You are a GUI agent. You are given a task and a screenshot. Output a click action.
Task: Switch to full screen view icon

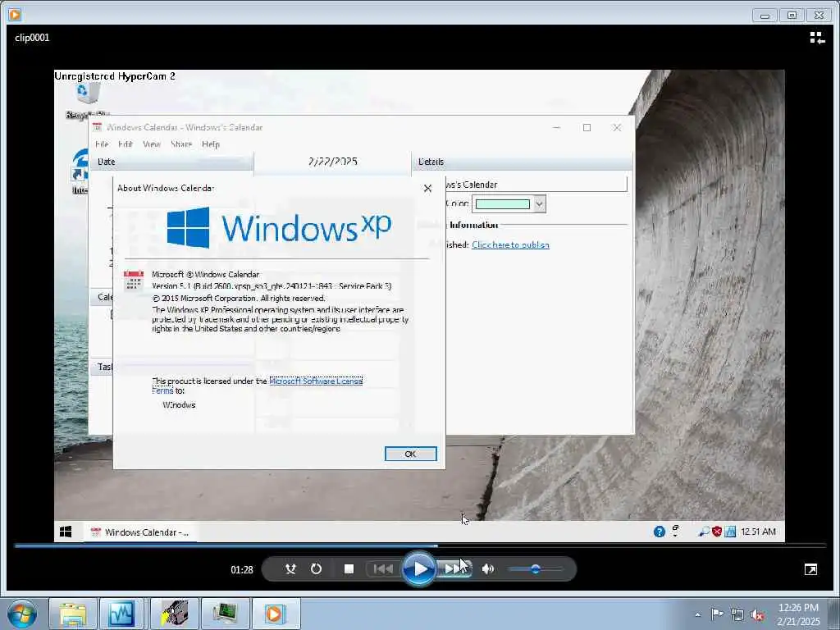(x=811, y=569)
